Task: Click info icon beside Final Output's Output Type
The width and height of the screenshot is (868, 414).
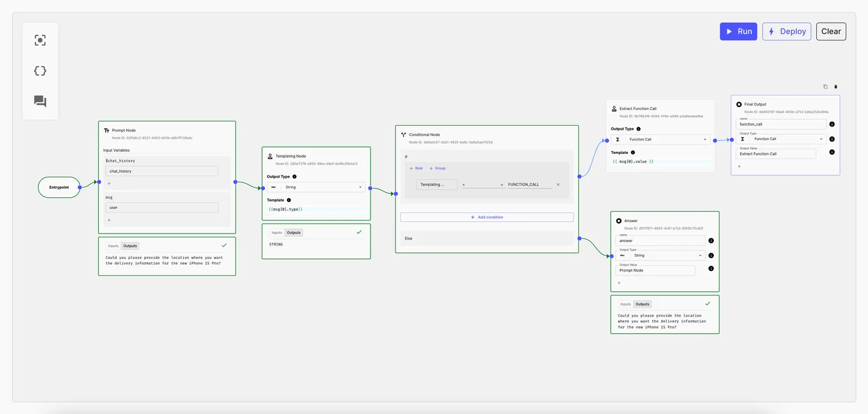Action: coord(832,139)
